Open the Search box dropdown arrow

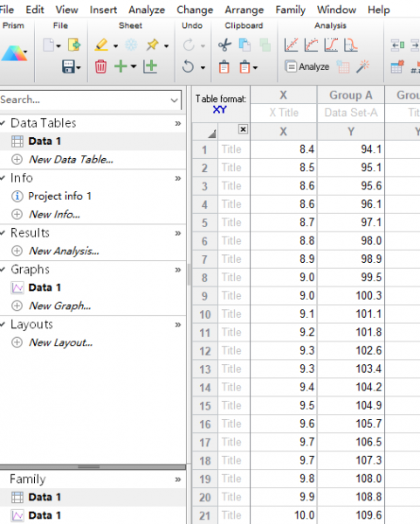(174, 100)
